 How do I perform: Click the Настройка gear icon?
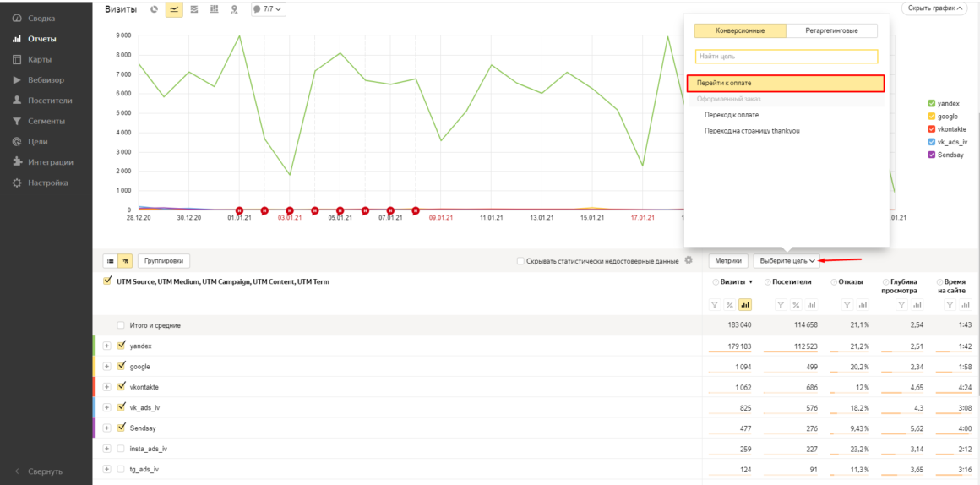17,183
